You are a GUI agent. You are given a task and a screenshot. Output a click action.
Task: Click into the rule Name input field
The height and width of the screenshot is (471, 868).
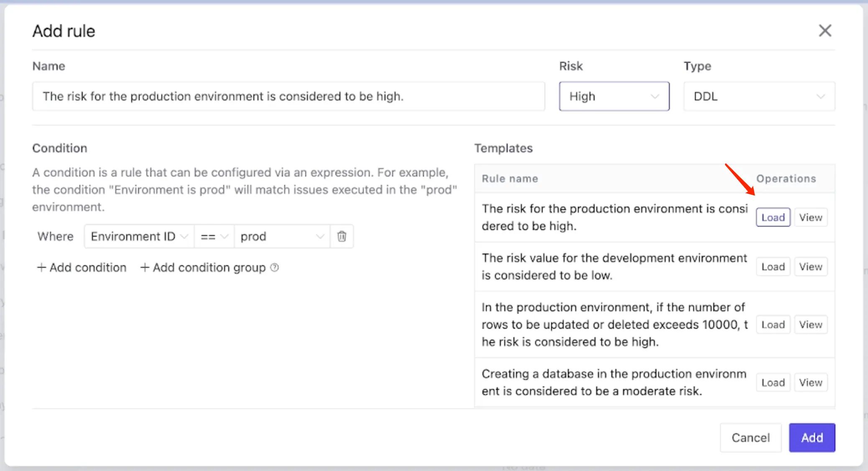(288, 96)
